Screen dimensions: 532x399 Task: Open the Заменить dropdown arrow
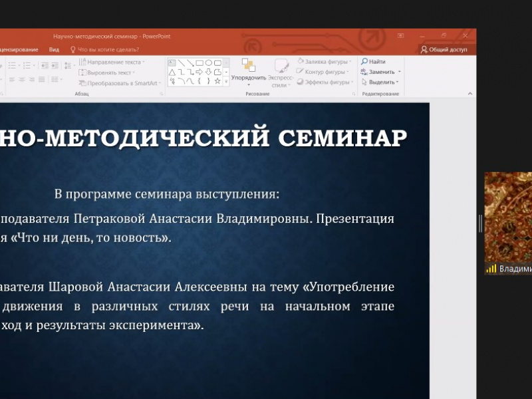tap(399, 72)
